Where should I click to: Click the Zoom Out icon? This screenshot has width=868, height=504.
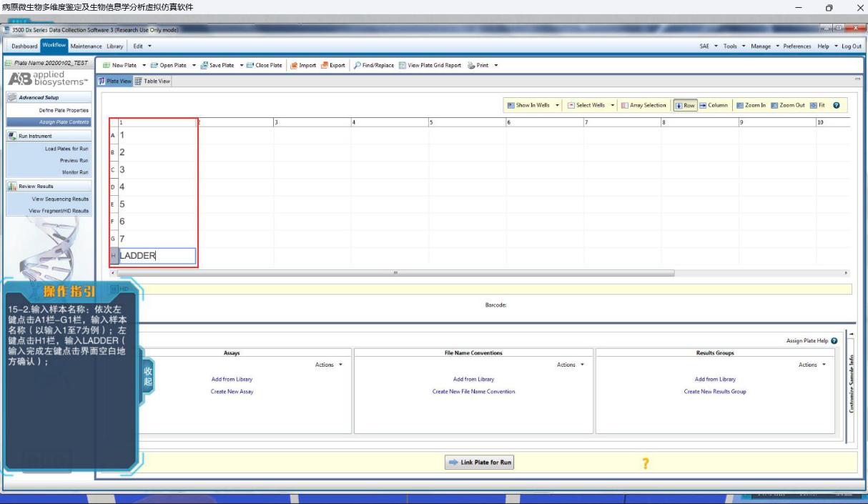pyautogui.click(x=774, y=105)
